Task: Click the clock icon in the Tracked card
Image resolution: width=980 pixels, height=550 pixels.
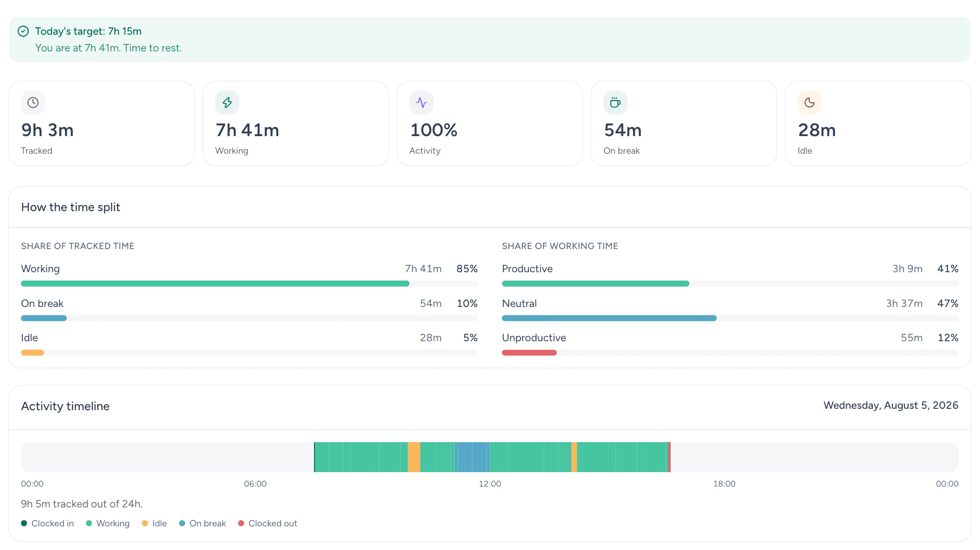Action: [x=33, y=102]
